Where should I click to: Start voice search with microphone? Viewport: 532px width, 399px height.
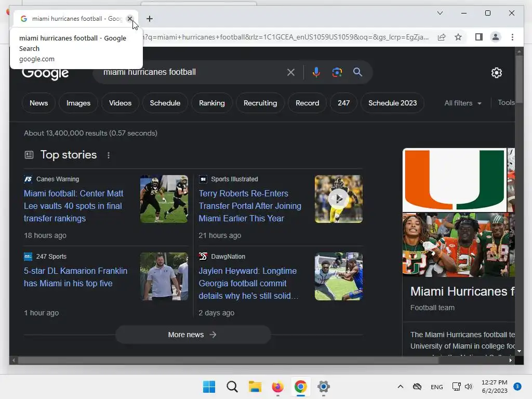coord(316,72)
